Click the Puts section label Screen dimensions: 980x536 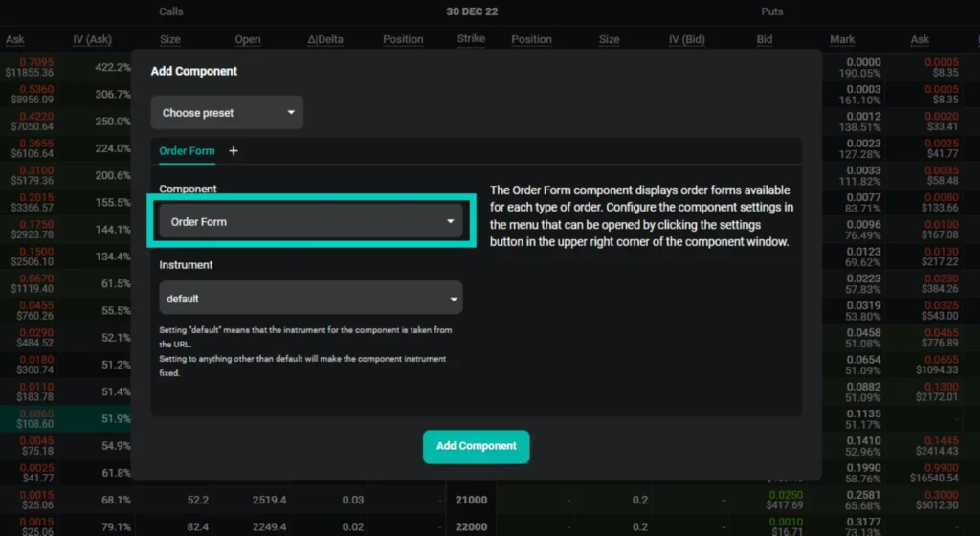coord(771,11)
